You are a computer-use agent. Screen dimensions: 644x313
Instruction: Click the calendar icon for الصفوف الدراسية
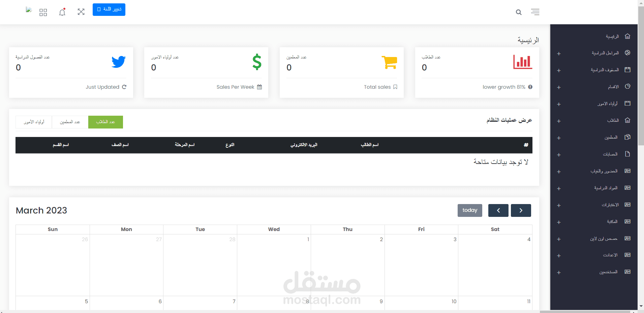pyautogui.click(x=627, y=69)
